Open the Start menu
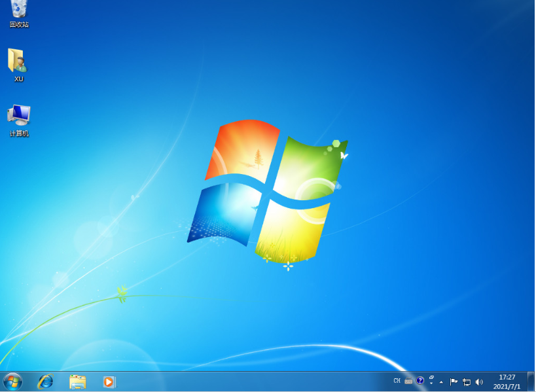The image size is (536, 392). coord(11,381)
